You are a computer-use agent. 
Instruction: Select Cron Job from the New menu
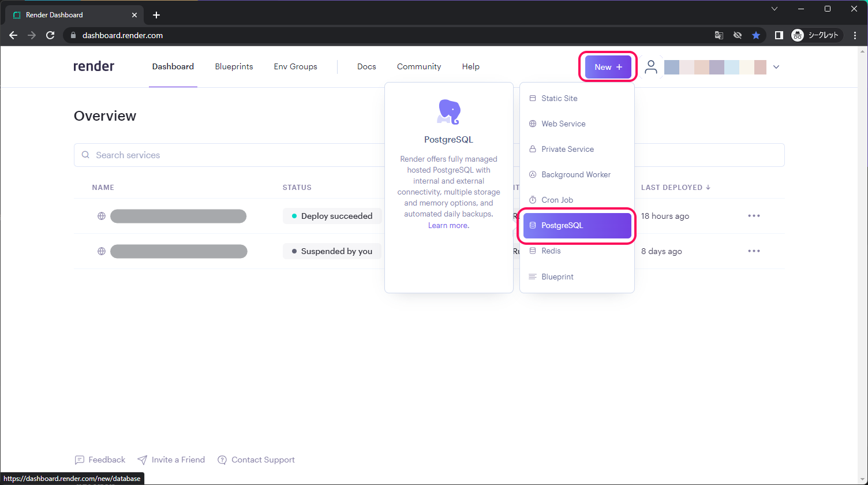577,200
